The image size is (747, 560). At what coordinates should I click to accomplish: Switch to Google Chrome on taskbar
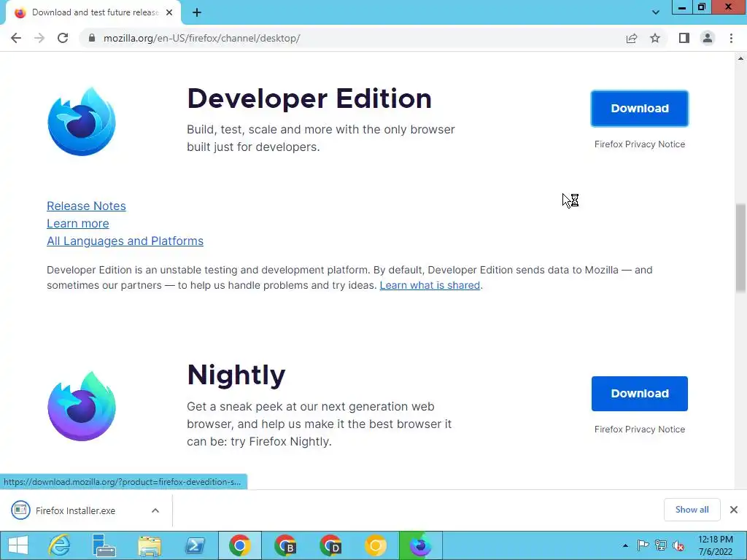(239, 545)
